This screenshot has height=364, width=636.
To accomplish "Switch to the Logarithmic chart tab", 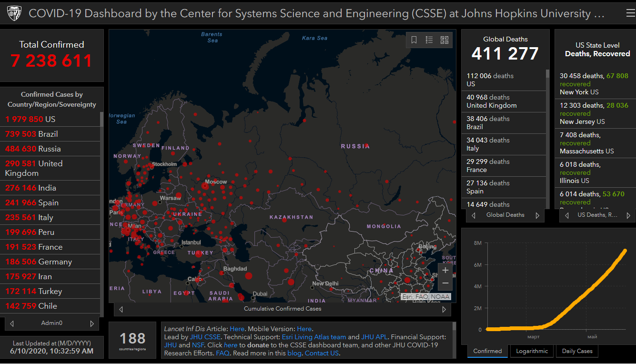I will tap(532, 351).
